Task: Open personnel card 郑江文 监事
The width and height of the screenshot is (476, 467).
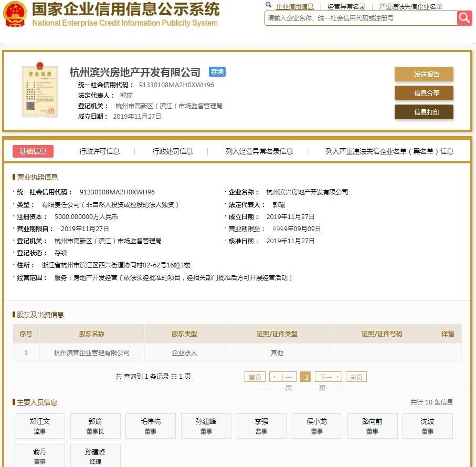Action: pyautogui.click(x=40, y=426)
